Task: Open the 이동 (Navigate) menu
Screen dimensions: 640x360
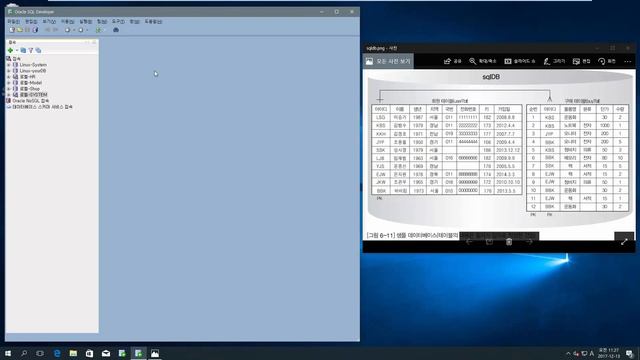Action: point(67,22)
